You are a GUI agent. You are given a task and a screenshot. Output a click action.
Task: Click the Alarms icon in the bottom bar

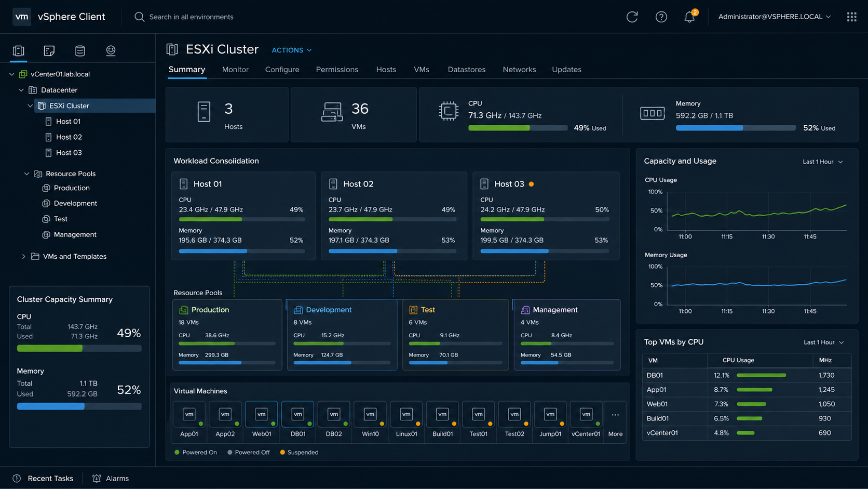point(97,478)
